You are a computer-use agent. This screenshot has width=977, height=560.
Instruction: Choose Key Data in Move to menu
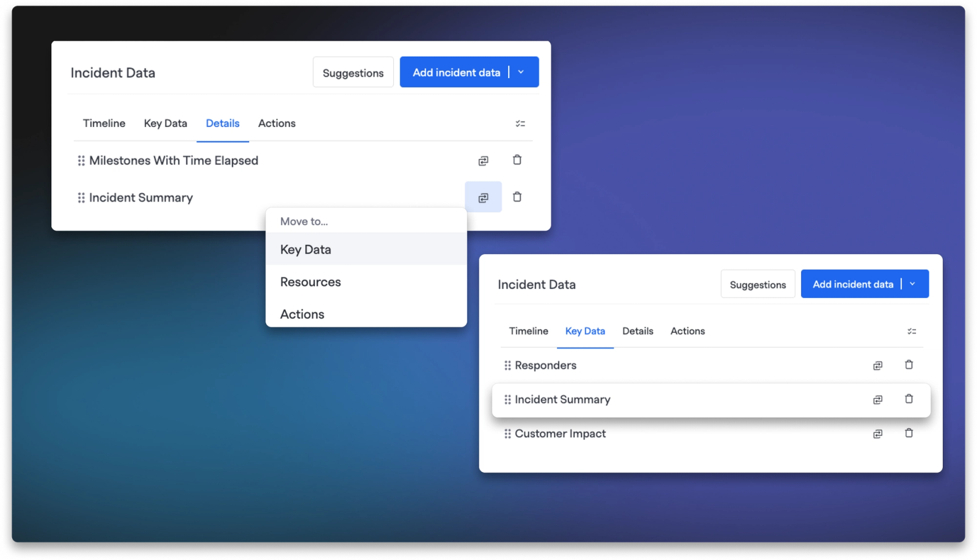point(366,249)
